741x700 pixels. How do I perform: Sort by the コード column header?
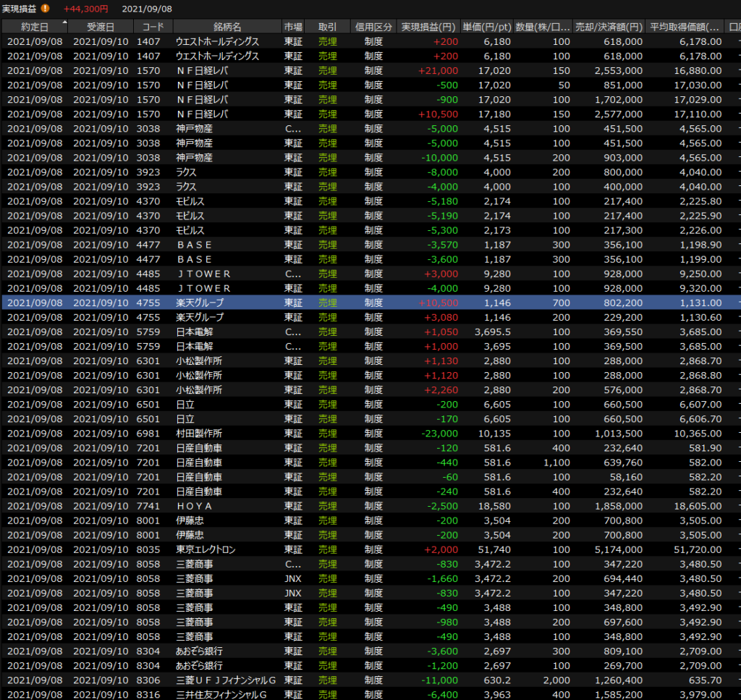[153, 27]
